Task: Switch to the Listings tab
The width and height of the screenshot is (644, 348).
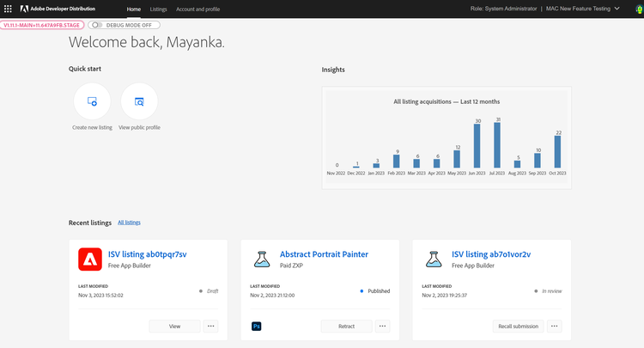Action: (x=158, y=9)
